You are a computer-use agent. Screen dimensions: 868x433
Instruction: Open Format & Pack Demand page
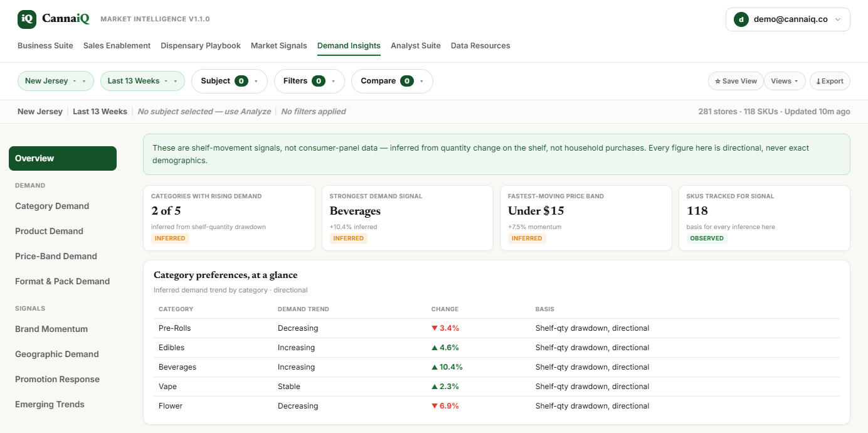(x=62, y=281)
